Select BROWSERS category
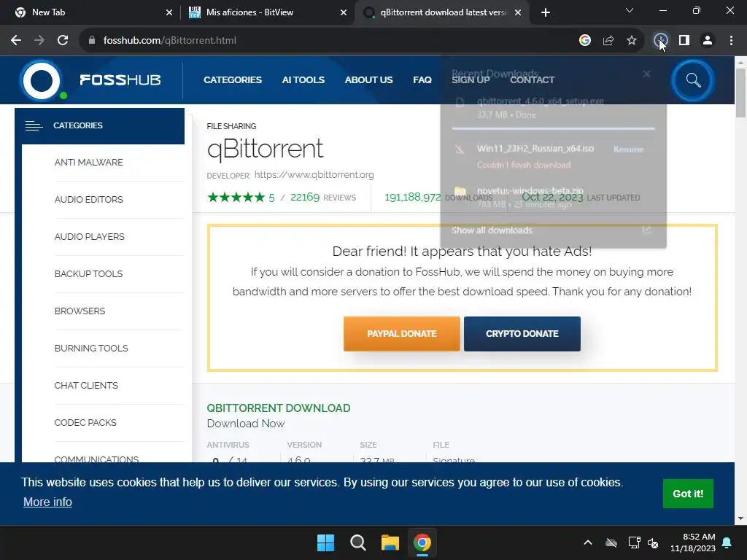Viewport: 747px width, 560px height. pos(80,311)
